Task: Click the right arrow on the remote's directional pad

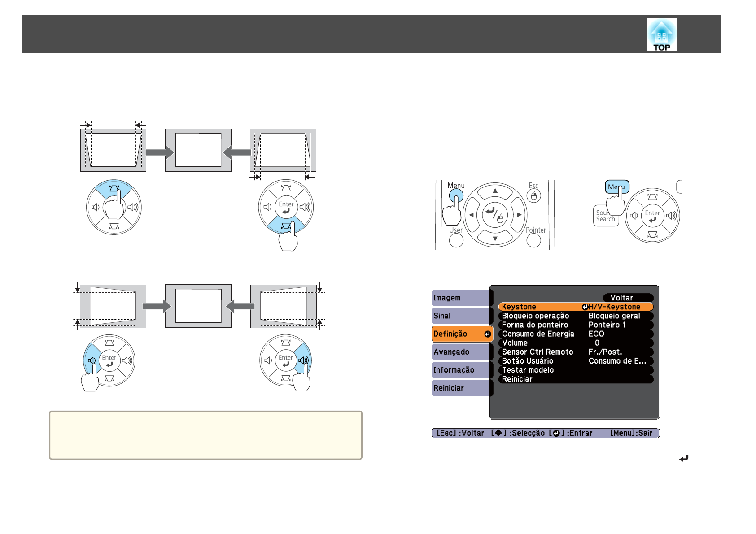Action: point(519,215)
